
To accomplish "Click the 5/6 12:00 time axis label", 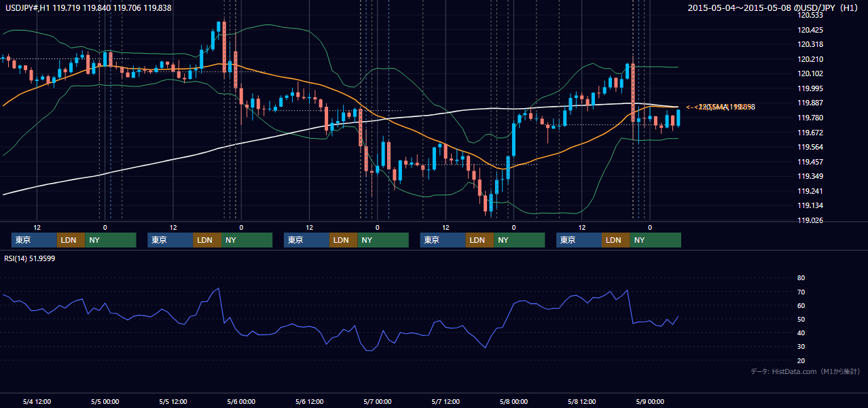I will point(309,401).
